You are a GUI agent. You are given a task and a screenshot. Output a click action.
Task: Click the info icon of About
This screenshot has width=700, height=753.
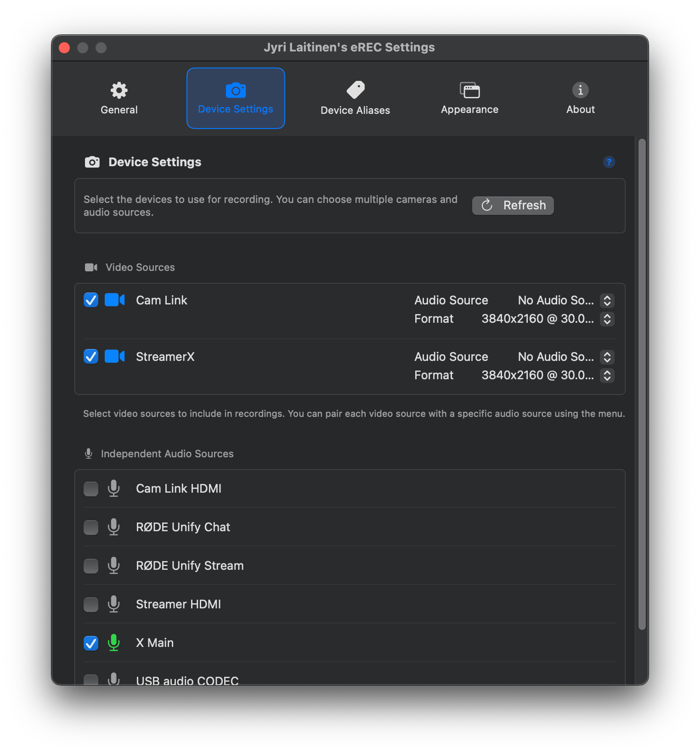tap(581, 90)
